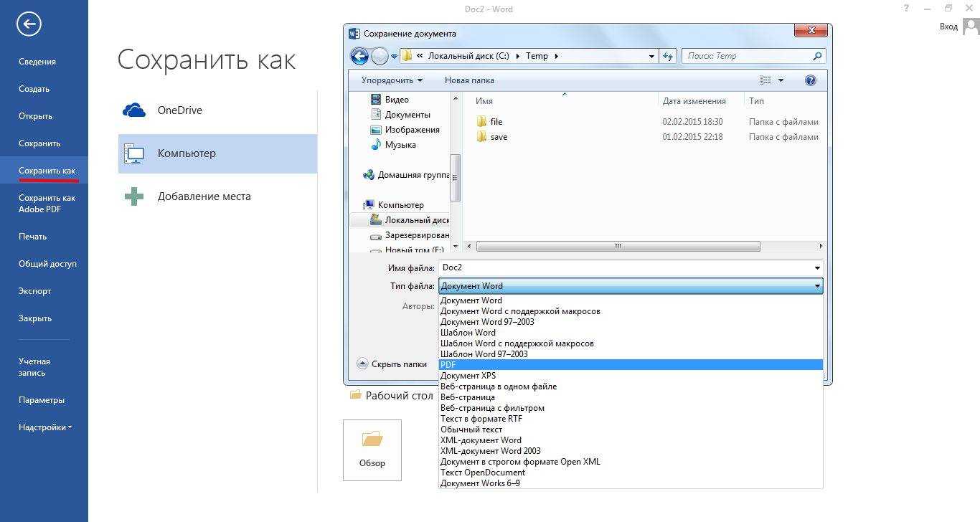The width and height of the screenshot is (980, 522).
Task: Click the Вход sign-in link
Action: [948, 27]
